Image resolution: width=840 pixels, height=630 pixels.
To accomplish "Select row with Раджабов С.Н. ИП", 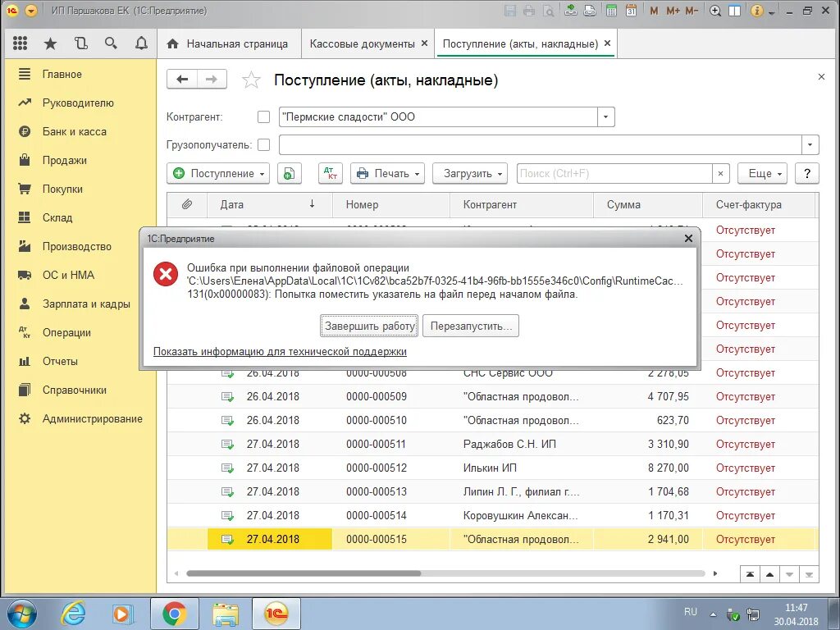I will coord(492,444).
